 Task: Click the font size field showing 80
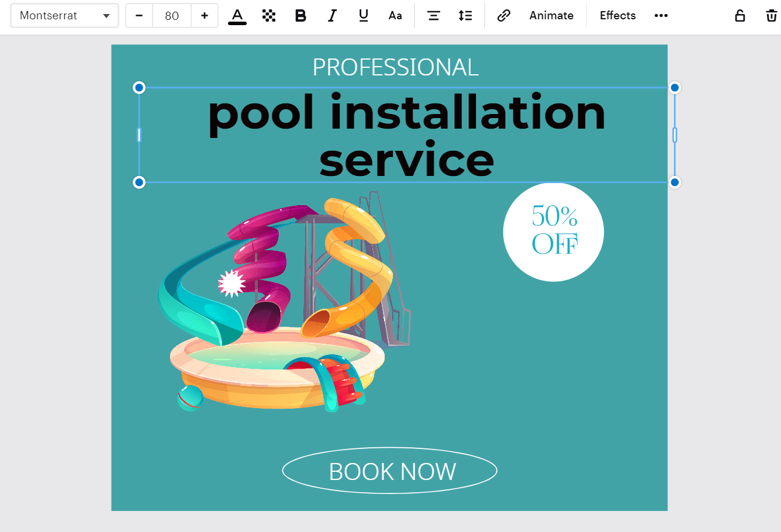coord(172,16)
